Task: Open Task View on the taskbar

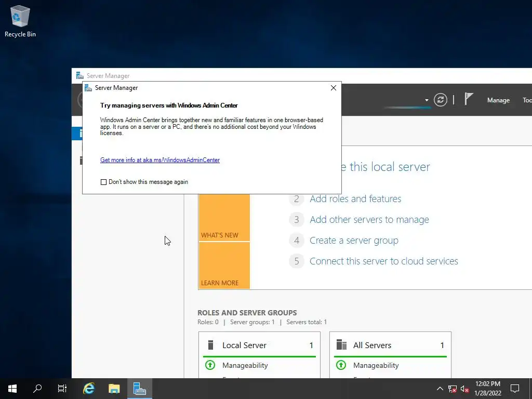Action: pyautogui.click(x=62, y=389)
